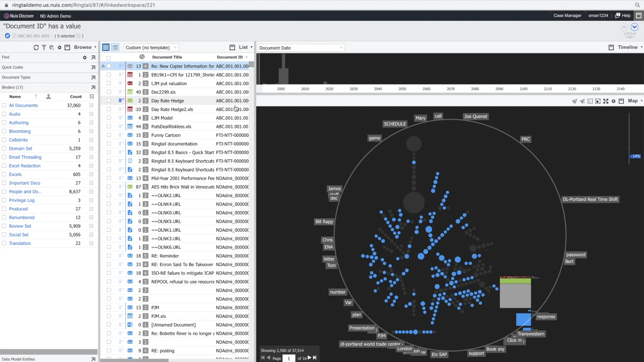Open the Custom (no template) dropdown
The image size is (644, 362).
click(x=151, y=47)
